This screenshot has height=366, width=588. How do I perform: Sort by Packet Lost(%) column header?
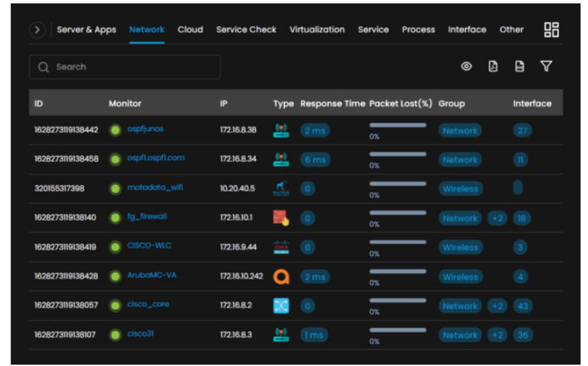click(401, 104)
